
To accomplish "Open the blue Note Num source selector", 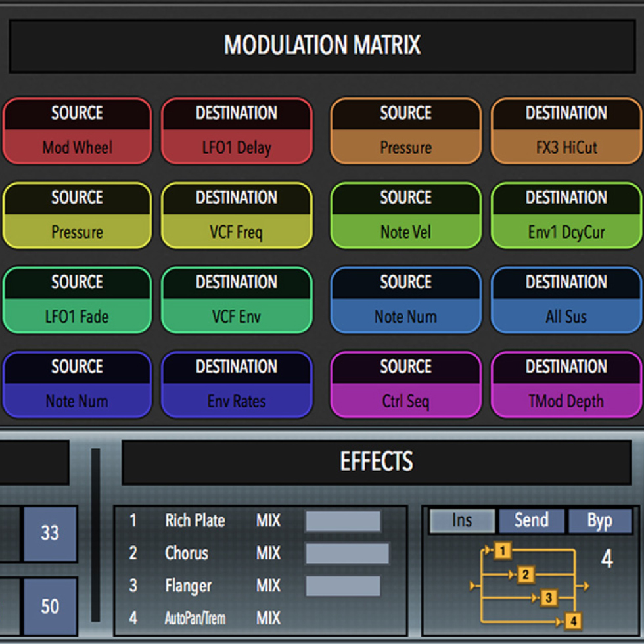I will click(x=406, y=300).
